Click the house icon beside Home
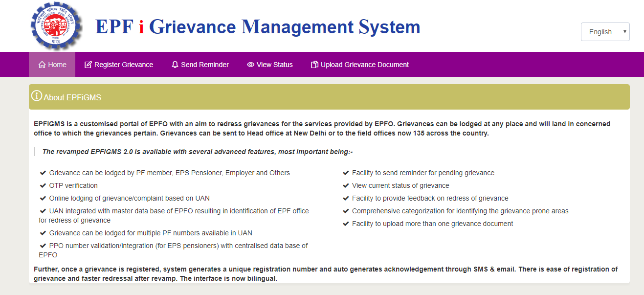This screenshot has width=644, height=295. pos(42,65)
